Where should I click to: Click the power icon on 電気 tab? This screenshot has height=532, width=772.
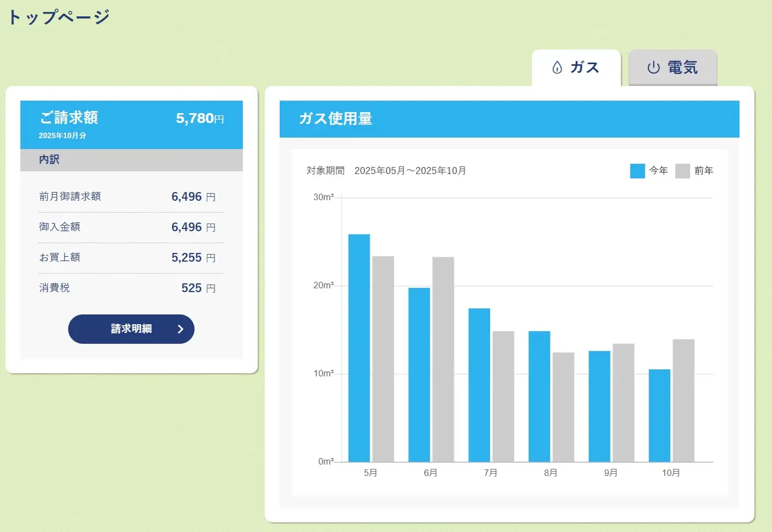653,67
